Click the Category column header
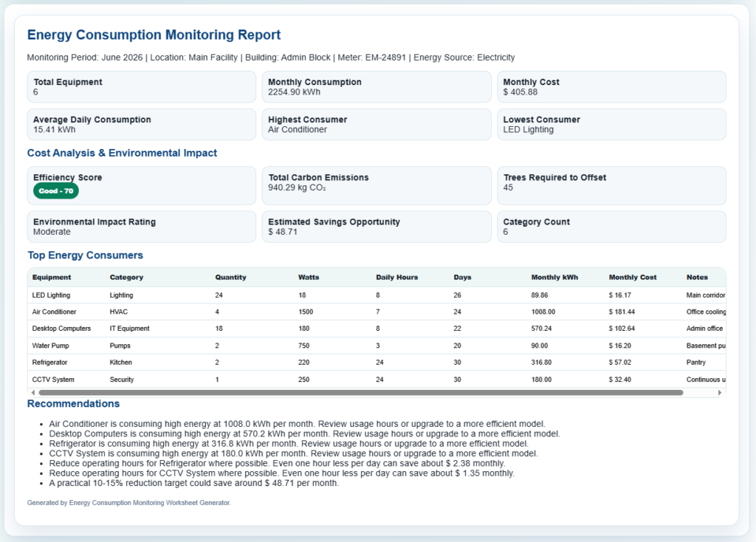The width and height of the screenshot is (756, 542). click(x=126, y=277)
